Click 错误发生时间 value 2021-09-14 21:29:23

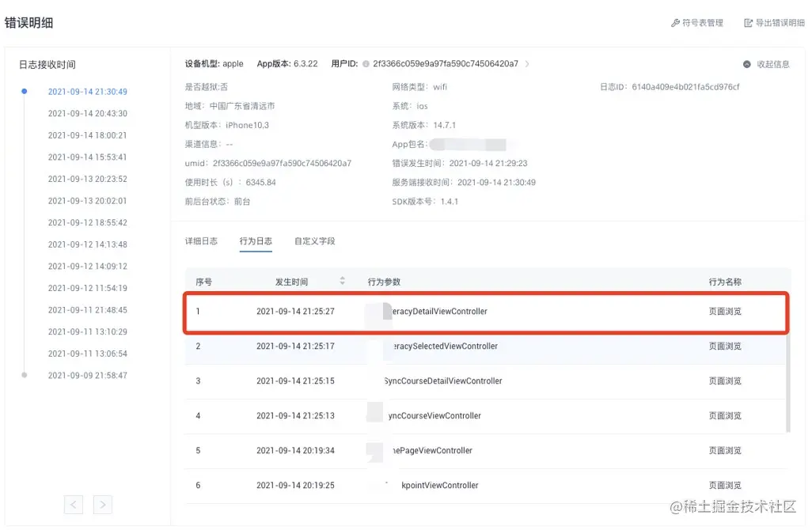pyautogui.click(x=488, y=163)
